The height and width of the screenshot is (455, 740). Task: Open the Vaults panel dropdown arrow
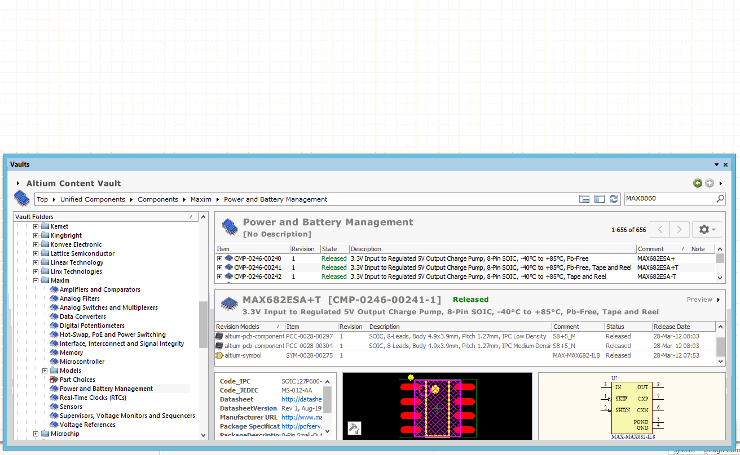tap(716, 165)
